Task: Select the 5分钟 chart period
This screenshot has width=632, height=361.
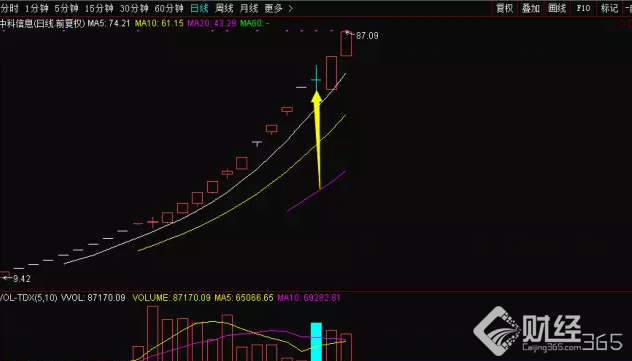Action: [x=67, y=8]
